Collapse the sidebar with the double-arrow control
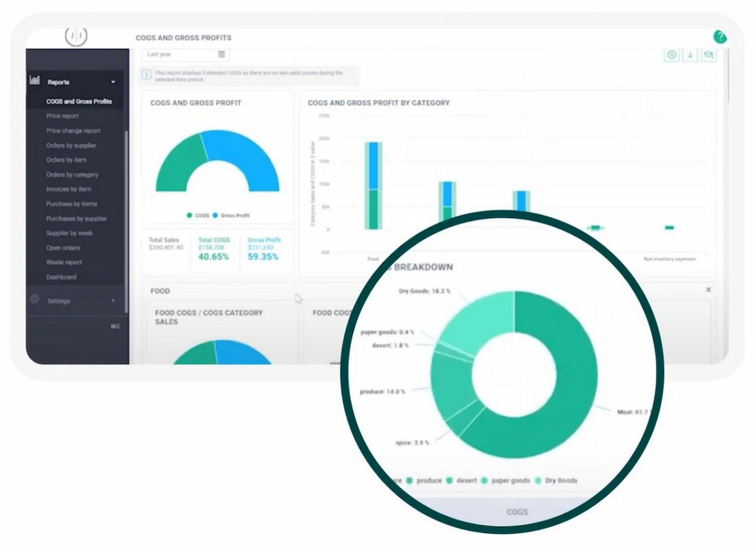Viewport: 756px width, 550px height. point(115,326)
